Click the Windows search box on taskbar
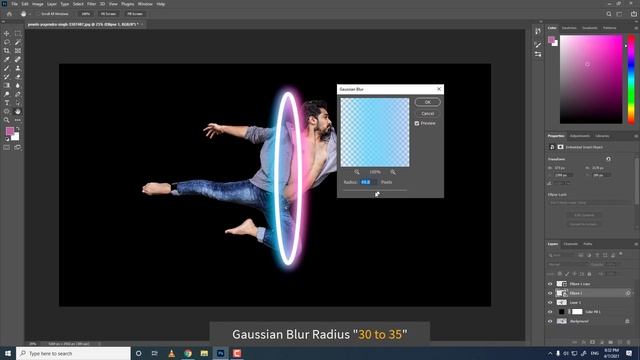Image resolution: width=640 pixels, height=360 pixels. (73, 353)
